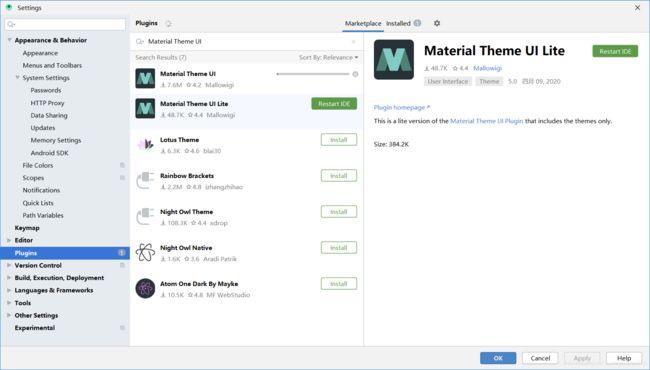Click the Scopes project-level icon

pyautogui.click(x=122, y=178)
